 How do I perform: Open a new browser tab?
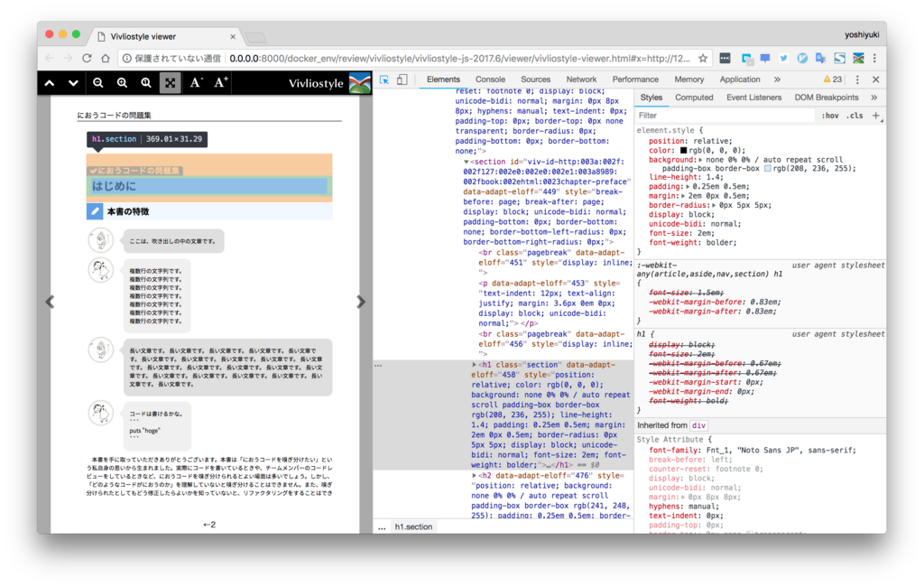(255, 38)
